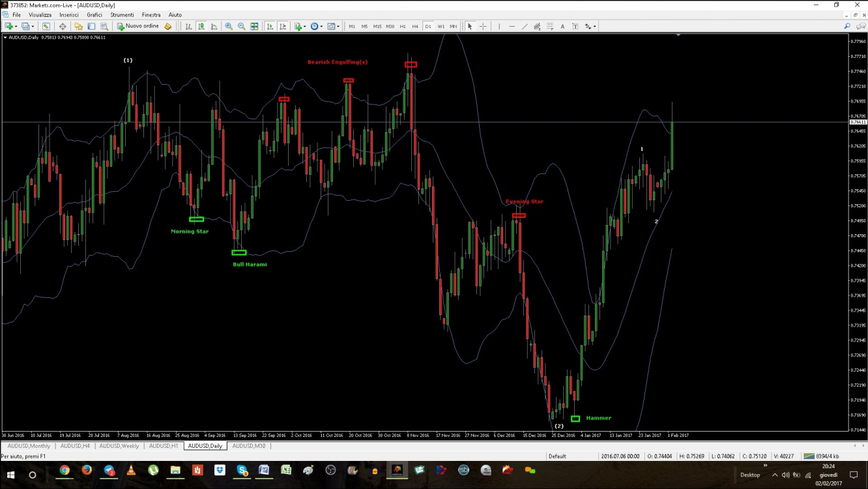Draw a trendline with the diagonal line tool
Viewport: 868px width, 489px height.
[x=525, y=27]
